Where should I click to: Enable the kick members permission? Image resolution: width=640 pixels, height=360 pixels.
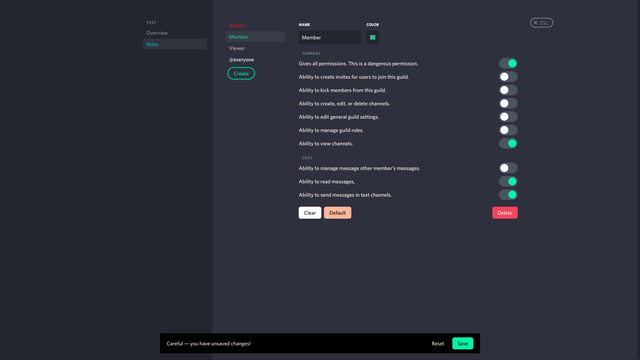pos(508,90)
